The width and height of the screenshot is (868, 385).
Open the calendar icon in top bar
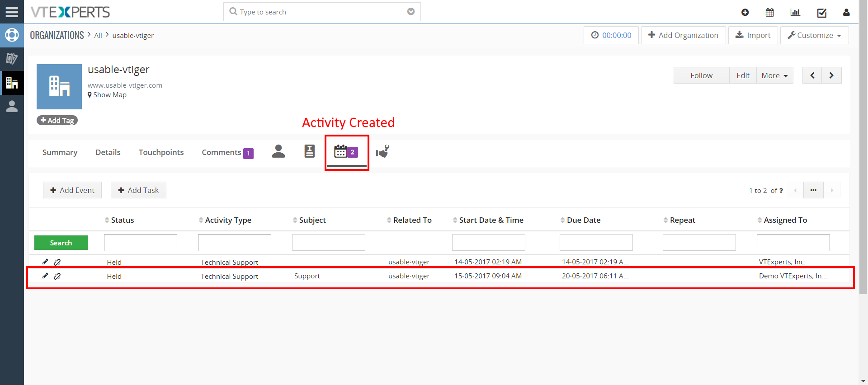770,12
